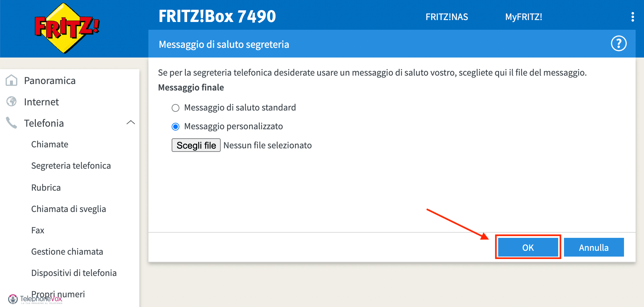Open the three-dot menu in header
Viewport: 644px width, 307px height.
click(632, 17)
